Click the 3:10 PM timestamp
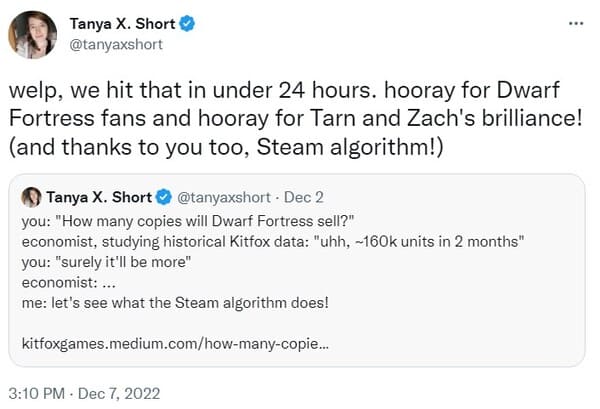The image size is (600, 409). pos(36,394)
